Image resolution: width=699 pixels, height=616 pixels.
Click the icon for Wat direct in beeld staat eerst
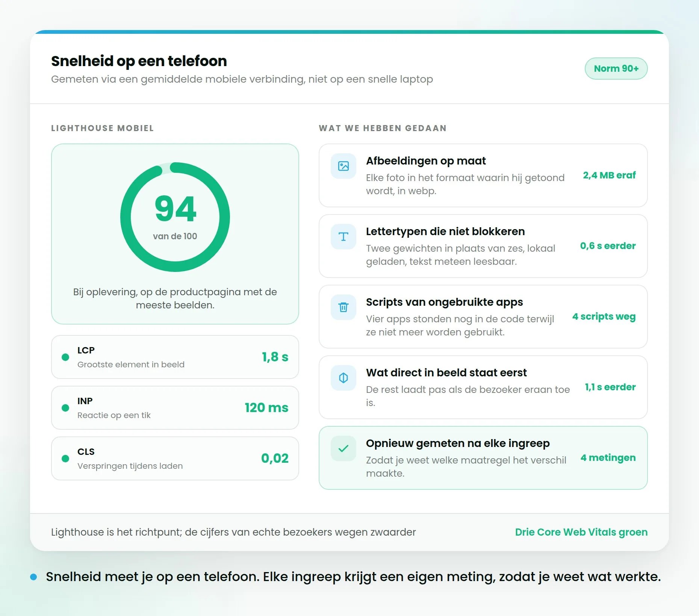pos(343,378)
